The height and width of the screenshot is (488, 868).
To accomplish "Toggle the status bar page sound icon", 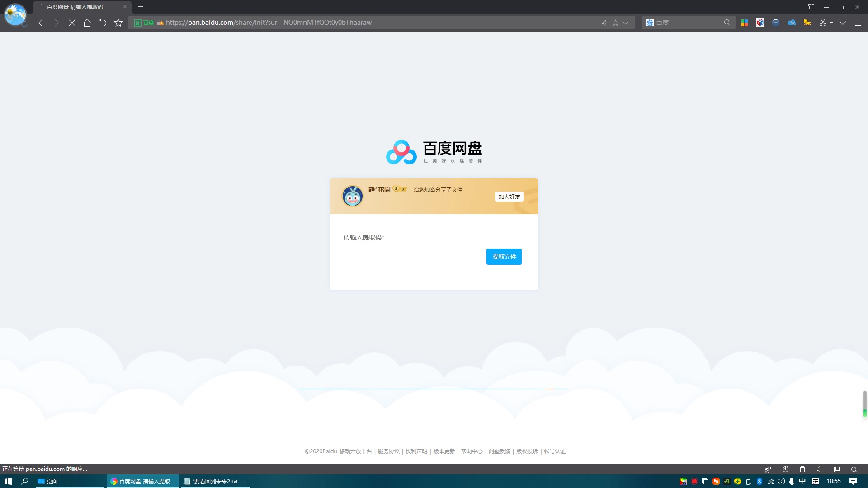I will [820, 469].
